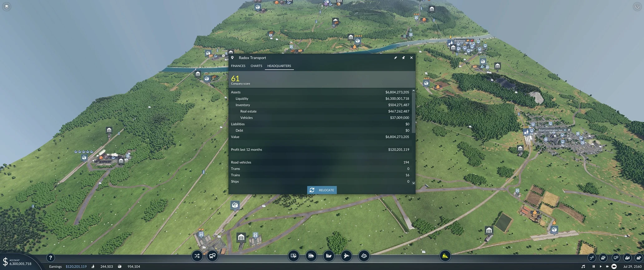This screenshot has height=270, width=644.
Task: Open the lines list track icon
Action: [592, 258]
